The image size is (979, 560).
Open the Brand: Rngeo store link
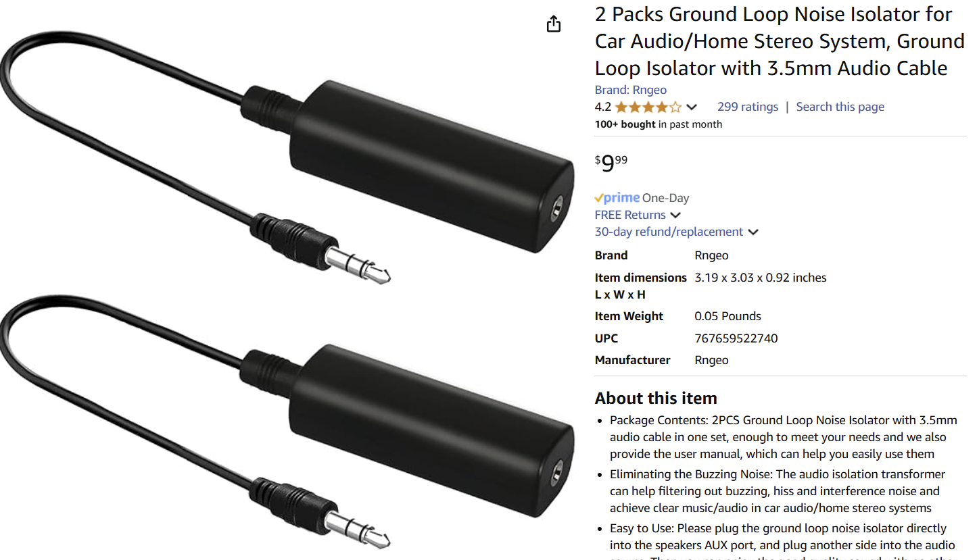click(631, 90)
